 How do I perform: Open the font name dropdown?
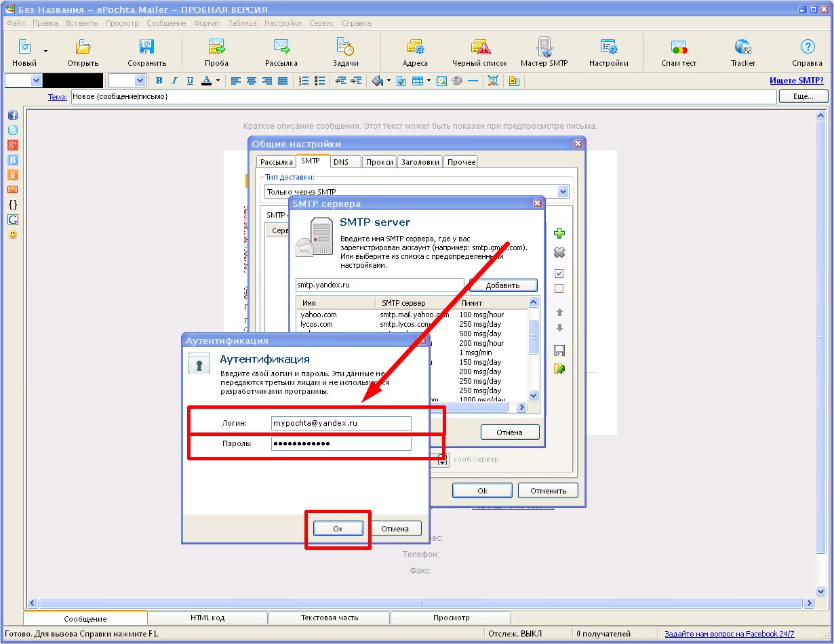coord(36,81)
